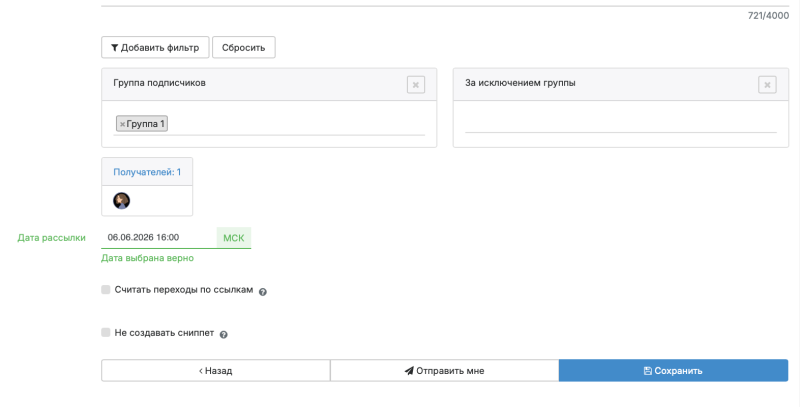Open help for Считать переходы по ссылкам

coord(263,292)
